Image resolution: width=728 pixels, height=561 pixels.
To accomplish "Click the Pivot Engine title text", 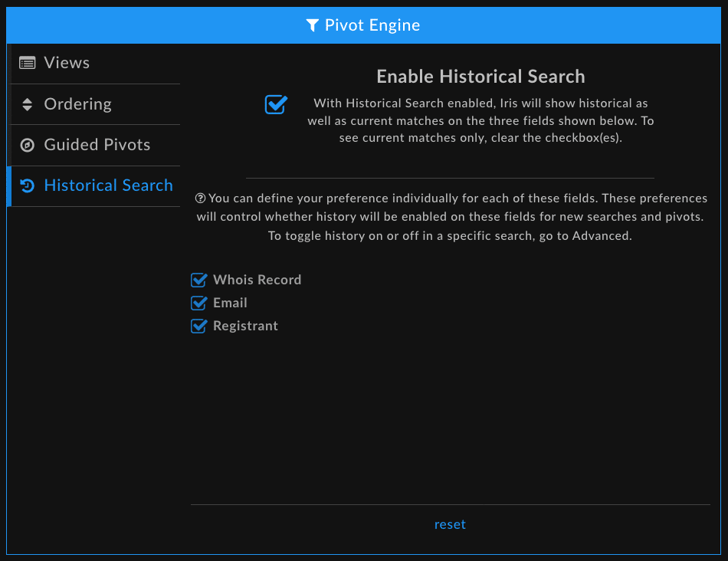I will point(372,25).
